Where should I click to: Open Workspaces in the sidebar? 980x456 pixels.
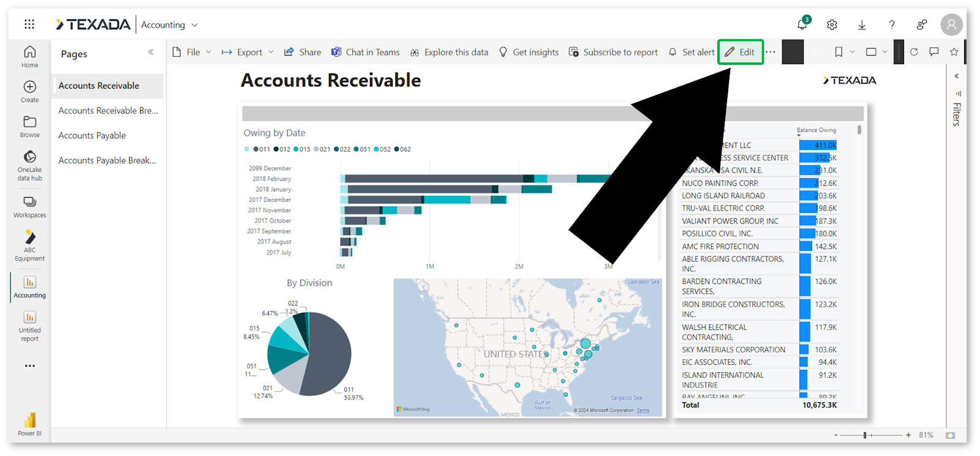[29, 207]
